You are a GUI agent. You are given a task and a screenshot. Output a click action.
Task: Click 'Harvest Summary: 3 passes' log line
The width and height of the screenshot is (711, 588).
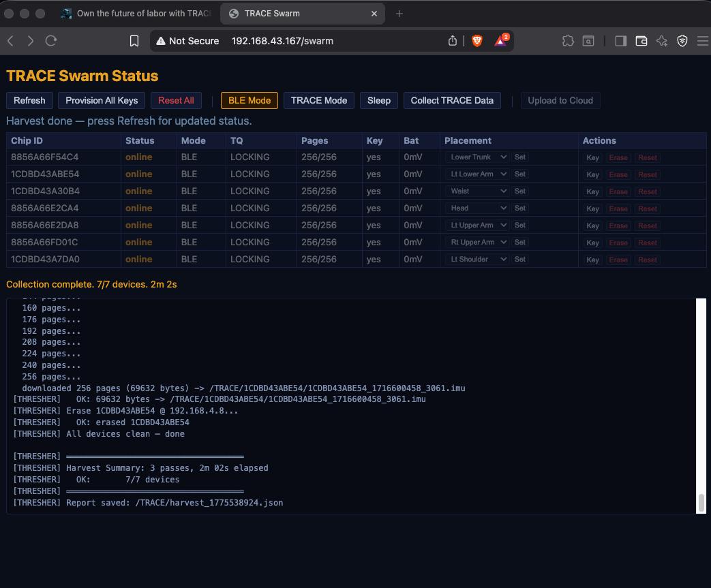click(x=140, y=468)
